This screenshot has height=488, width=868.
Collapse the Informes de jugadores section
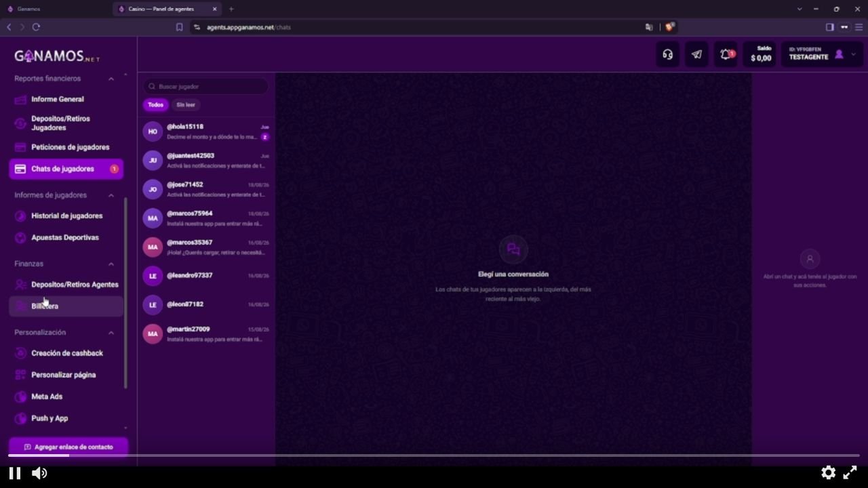point(111,195)
